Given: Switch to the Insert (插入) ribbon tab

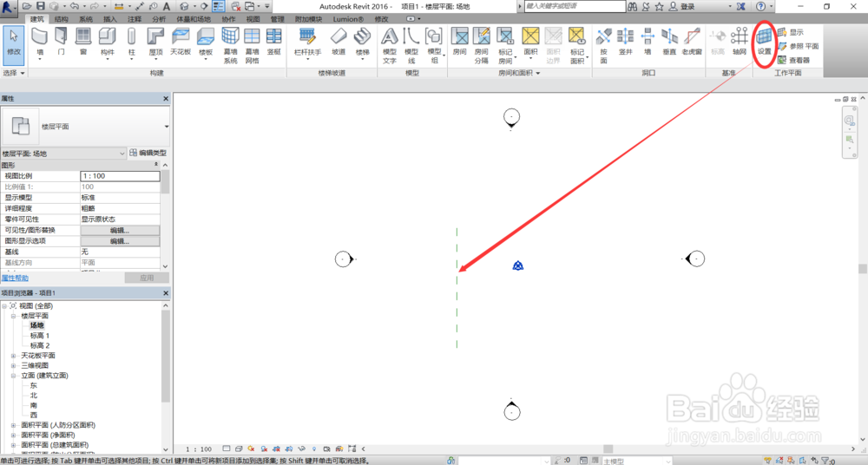Looking at the screenshot, I should point(110,19).
